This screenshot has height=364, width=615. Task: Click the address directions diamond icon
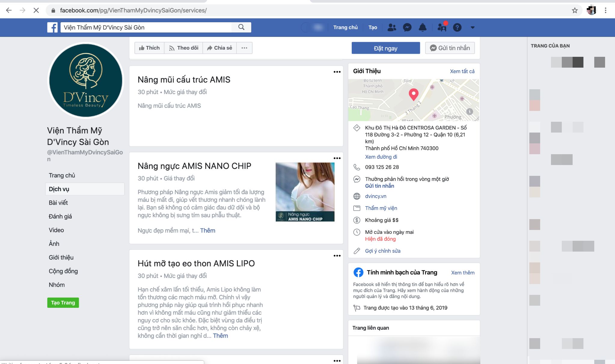pos(356,128)
